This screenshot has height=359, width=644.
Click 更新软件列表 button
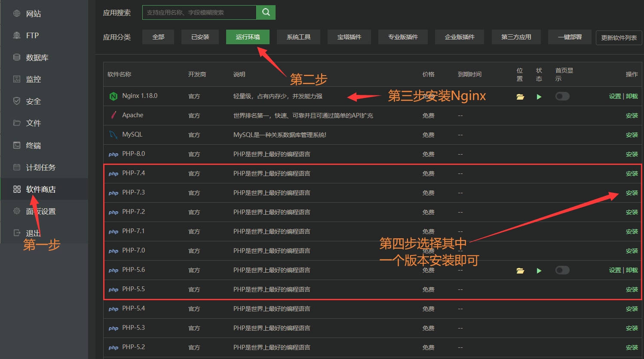coord(619,37)
